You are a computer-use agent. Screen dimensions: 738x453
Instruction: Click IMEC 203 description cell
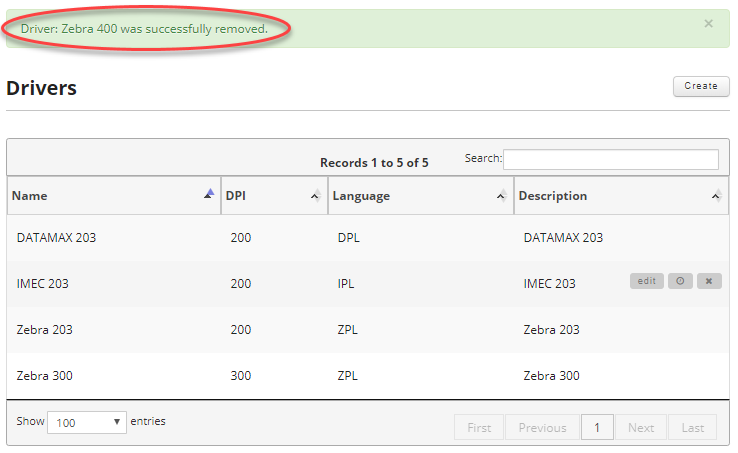(550, 284)
